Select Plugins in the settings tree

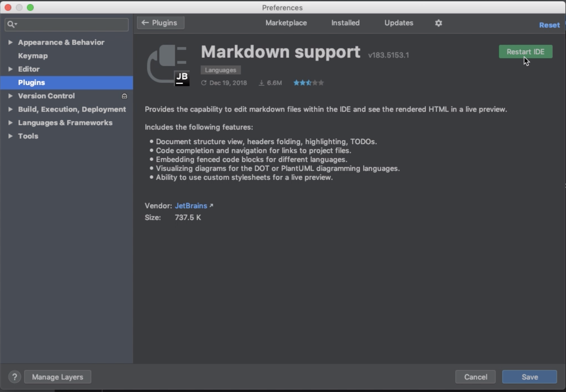67,83
